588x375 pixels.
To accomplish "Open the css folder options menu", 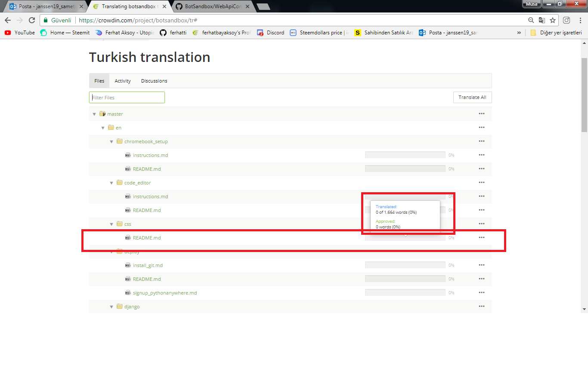I will [482, 224].
